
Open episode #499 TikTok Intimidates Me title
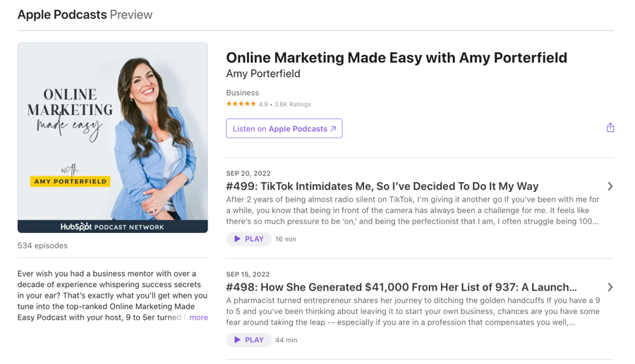click(x=382, y=186)
